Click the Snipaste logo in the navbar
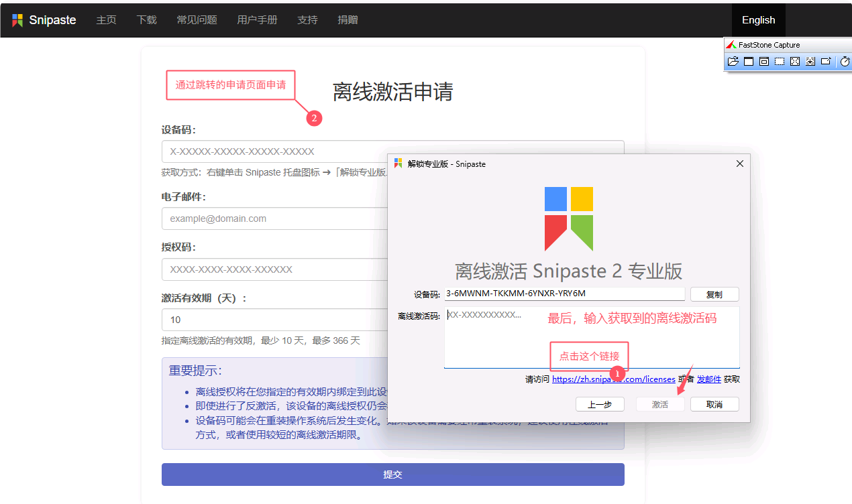 point(44,20)
